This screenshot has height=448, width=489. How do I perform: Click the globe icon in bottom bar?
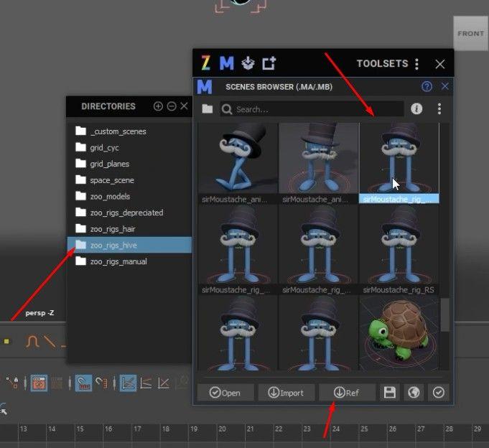(414, 393)
